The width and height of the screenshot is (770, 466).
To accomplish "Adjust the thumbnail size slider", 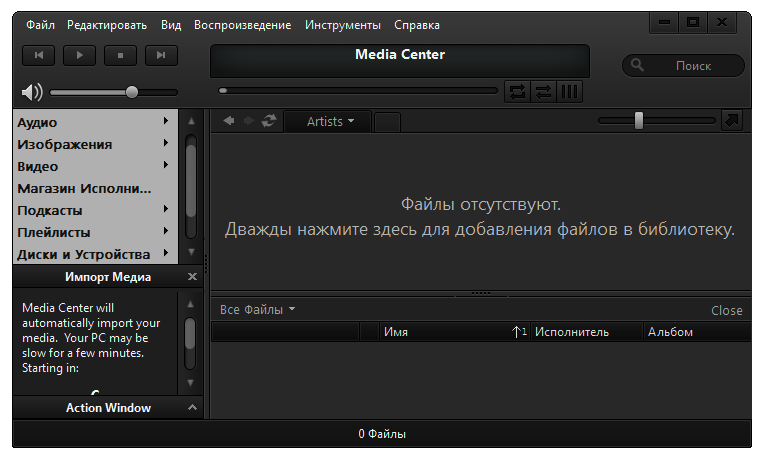I will coord(638,120).
